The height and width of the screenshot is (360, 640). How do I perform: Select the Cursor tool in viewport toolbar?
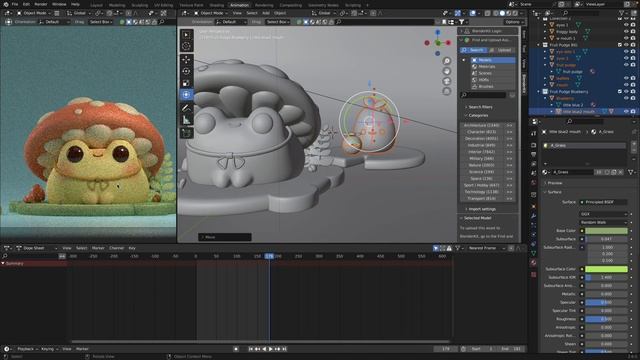pos(186,46)
